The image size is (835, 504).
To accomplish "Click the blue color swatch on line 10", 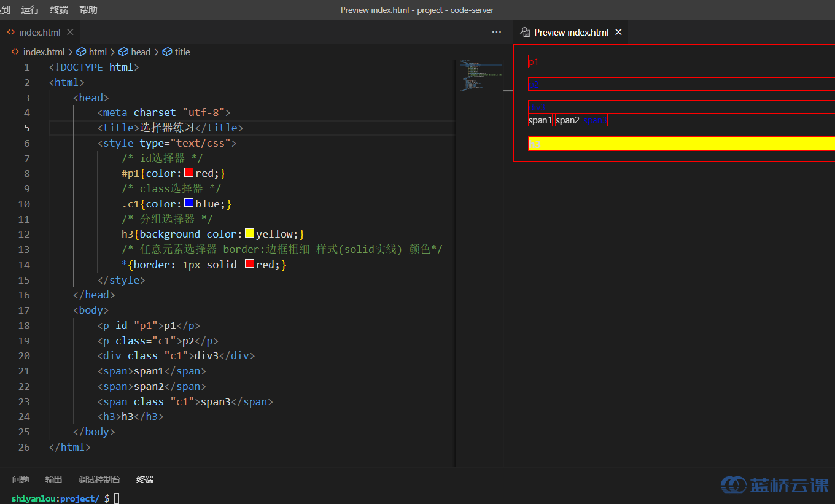I will pyautogui.click(x=189, y=203).
